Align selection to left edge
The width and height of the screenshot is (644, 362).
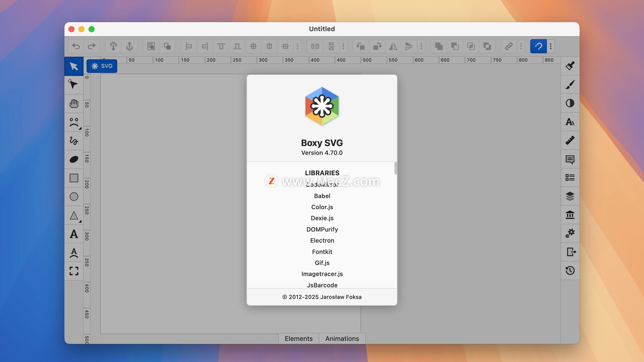pyautogui.click(x=189, y=46)
